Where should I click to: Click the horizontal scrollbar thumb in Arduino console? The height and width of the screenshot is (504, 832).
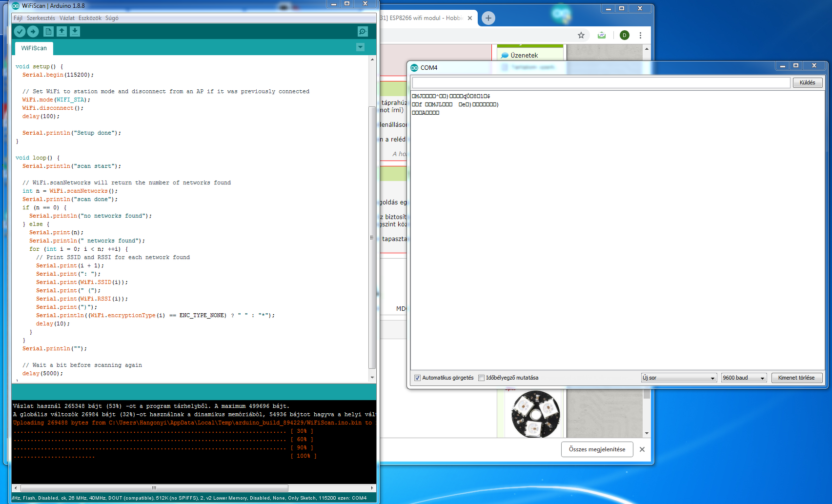point(154,488)
